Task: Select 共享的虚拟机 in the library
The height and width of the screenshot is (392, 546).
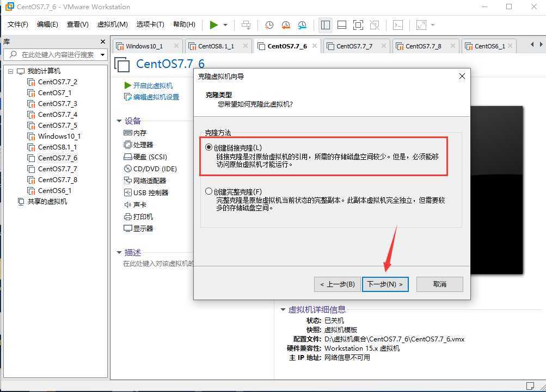Action: pos(42,201)
